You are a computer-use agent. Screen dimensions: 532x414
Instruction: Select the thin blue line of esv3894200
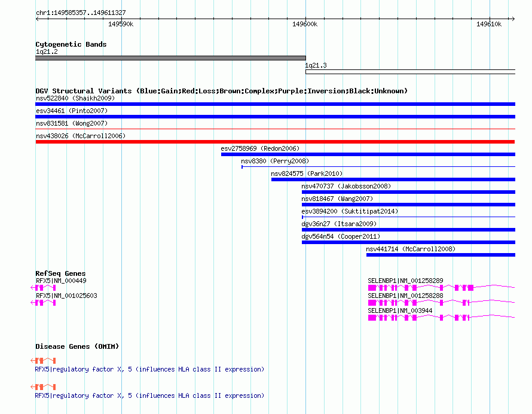(408, 217)
